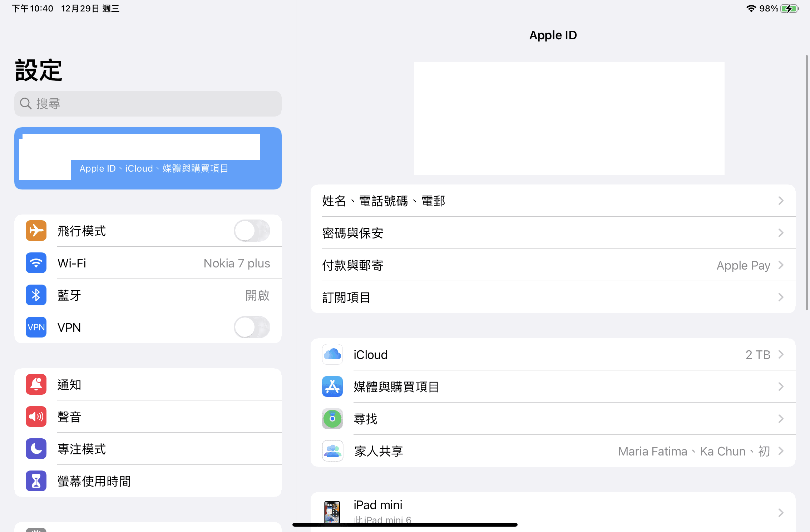Image resolution: width=810 pixels, height=532 pixels.
Task: Tap the 98% battery percentage
Action: pyautogui.click(x=769, y=8)
